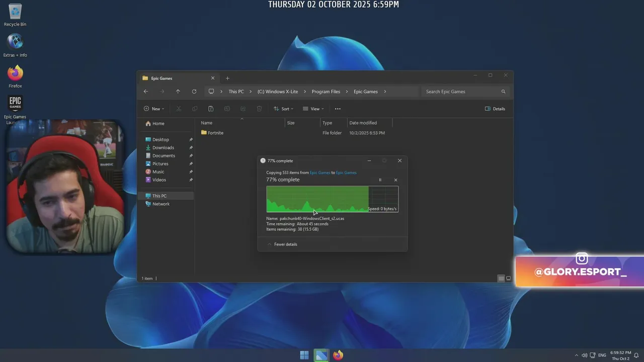The width and height of the screenshot is (644, 362).
Task: Click the Search Epic Games field
Action: [x=465, y=92]
